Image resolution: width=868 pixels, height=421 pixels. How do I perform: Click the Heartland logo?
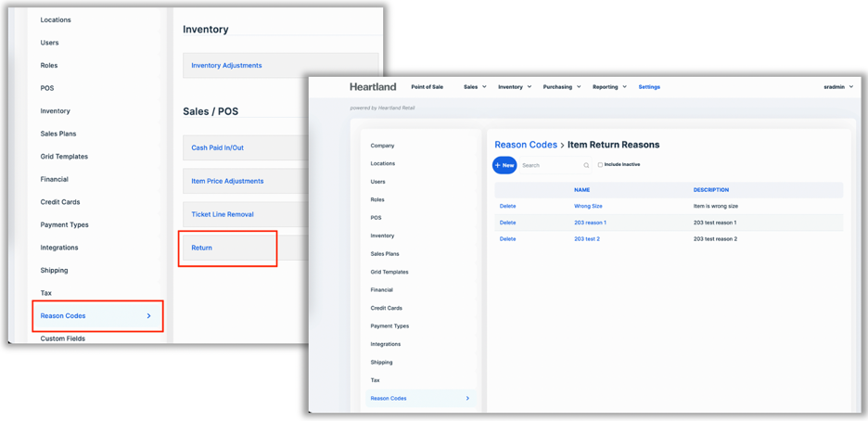[x=373, y=87]
